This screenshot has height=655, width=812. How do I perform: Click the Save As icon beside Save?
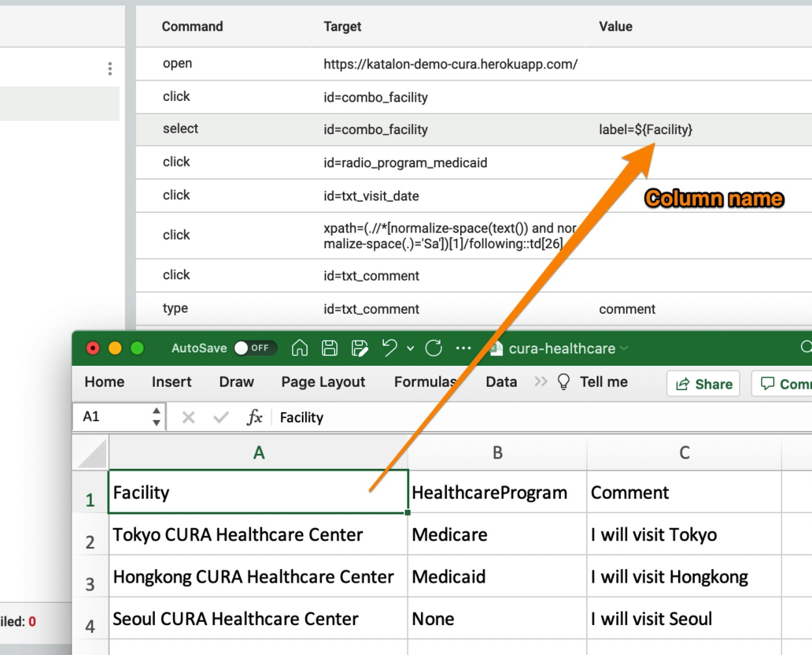[359, 348]
